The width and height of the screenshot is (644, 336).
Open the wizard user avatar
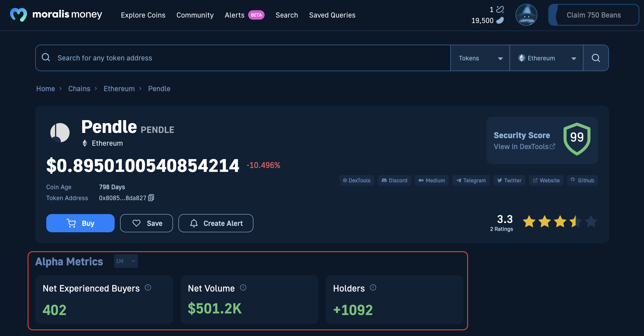point(526,15)
